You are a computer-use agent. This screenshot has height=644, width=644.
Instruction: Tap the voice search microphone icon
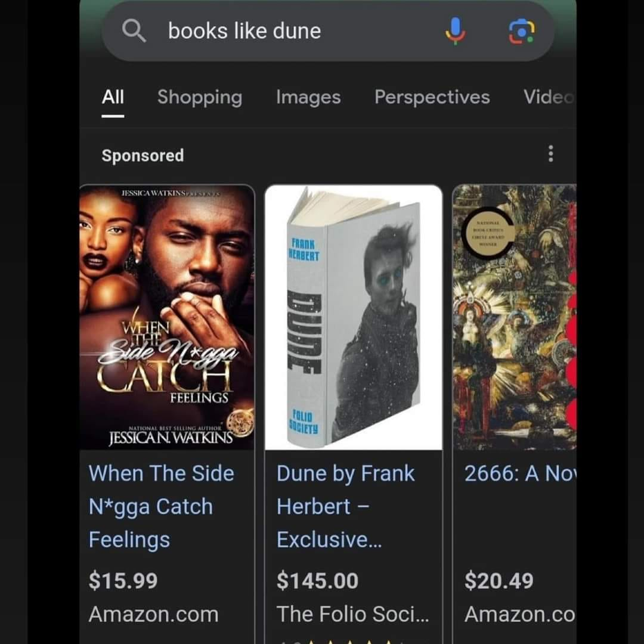(456, 31)
